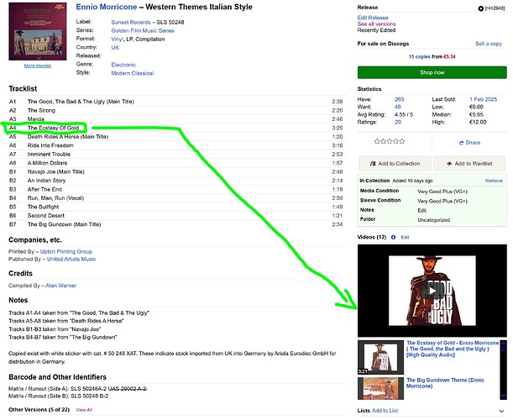Click the UK country link
The height and width of the screenshot is (420, 513).
115,48
